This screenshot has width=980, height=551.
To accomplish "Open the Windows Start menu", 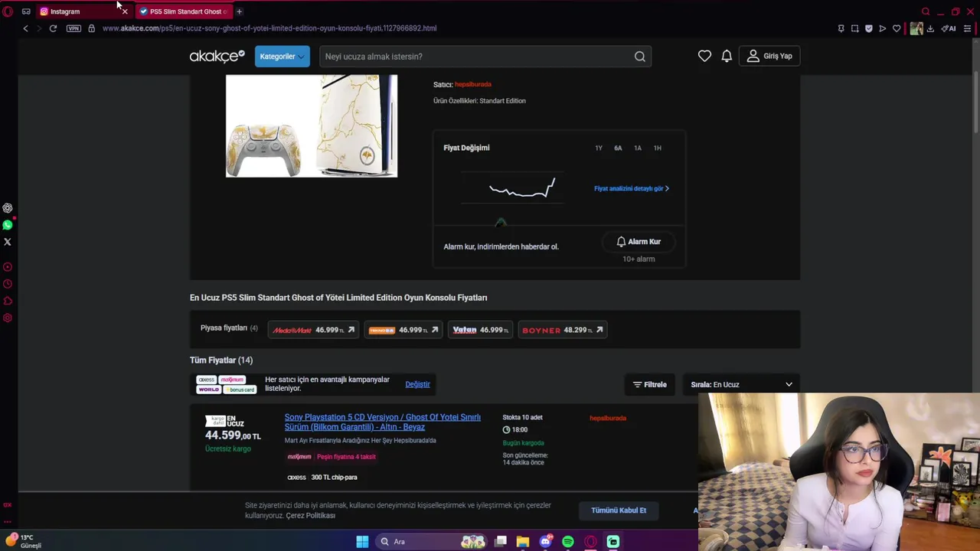I will pyautogui.click(x=362, y=542).
